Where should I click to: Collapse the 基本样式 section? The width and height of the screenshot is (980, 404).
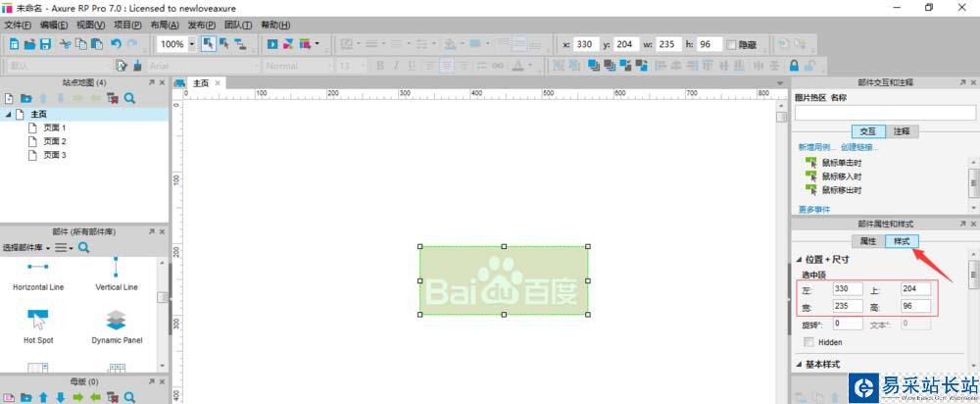click(x=799, y=364)
